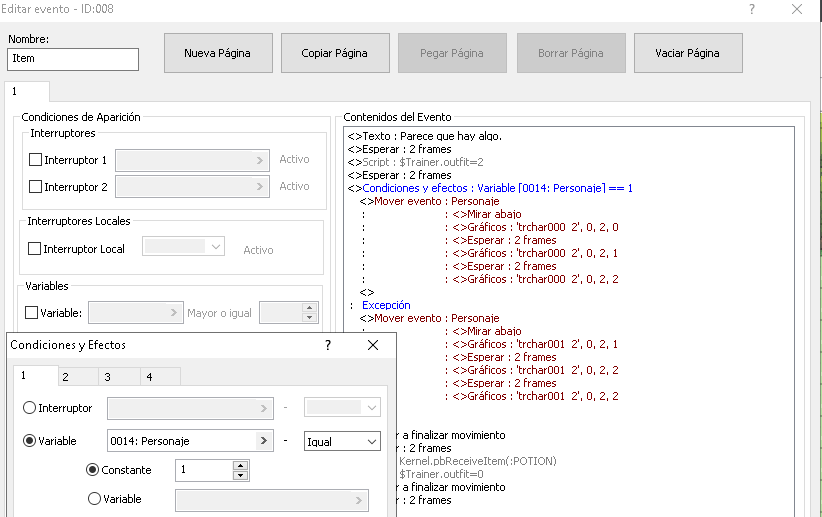Click the Copiar Página button
The height and width of the screenshot is (517, 822).
334,53
